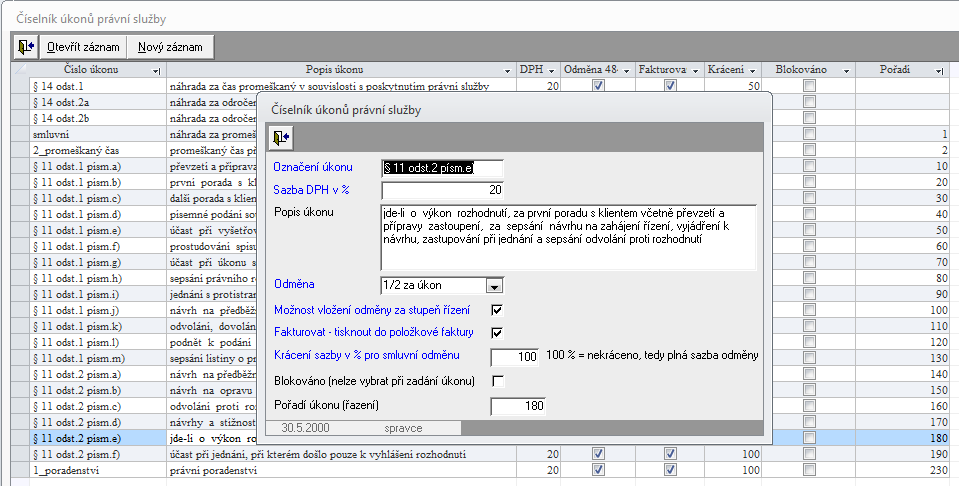Toggle Fakturovat - tisknout do položkové faktury
The height and width of the screenshot is (486, 959).
click(497, 333)
